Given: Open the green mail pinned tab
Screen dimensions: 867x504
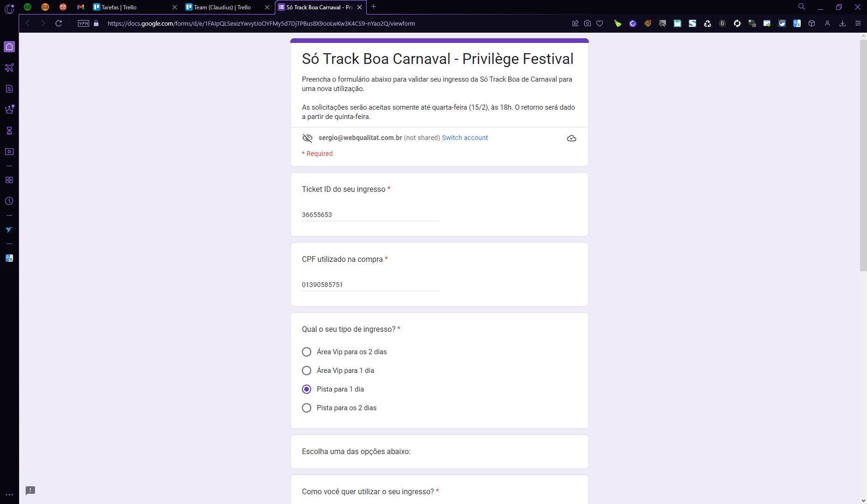Looking at the screenshot, I should click(28, 7).
